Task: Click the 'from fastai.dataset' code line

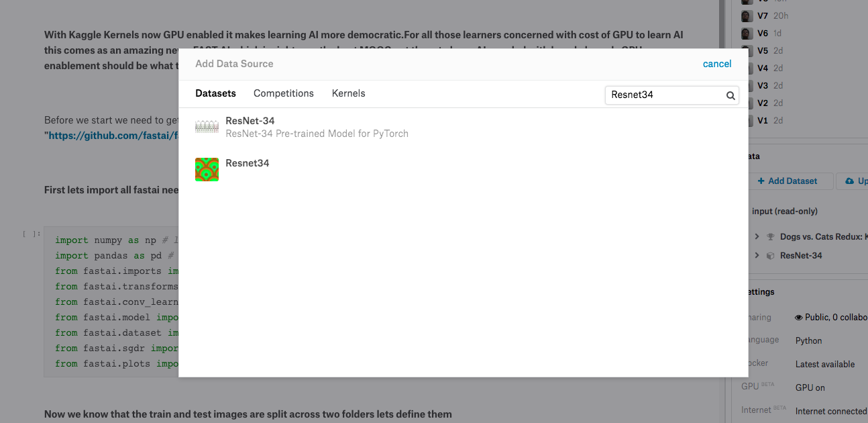Action: tap(116, 333)
